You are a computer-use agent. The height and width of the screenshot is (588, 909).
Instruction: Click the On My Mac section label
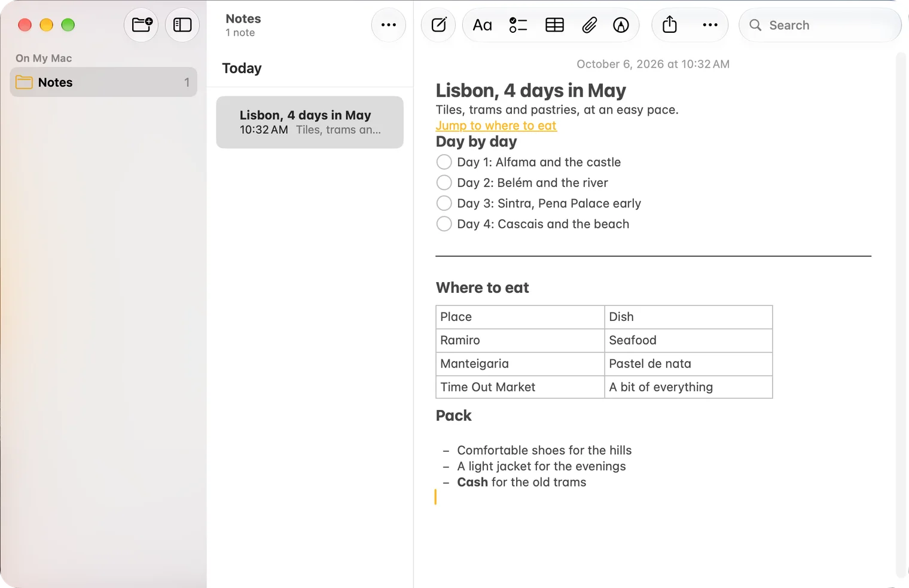[44, 58]
